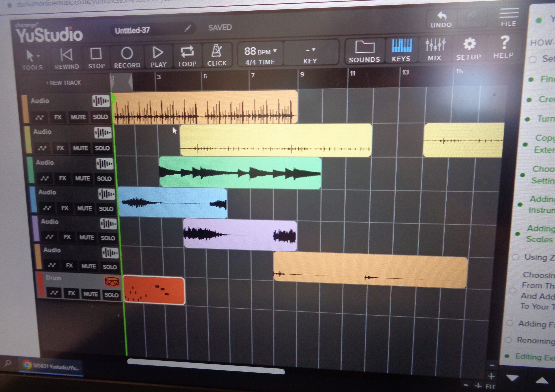This screenshot has height=392, width=555.
Task: Toggle the Loop mode button
Action: click(187, 52)
